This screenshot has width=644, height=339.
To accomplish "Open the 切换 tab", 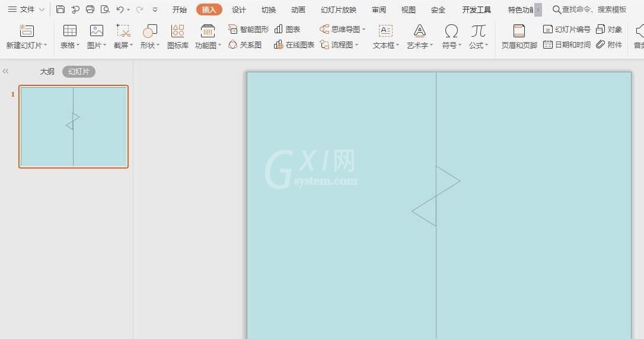I will [x=269, y=9].
